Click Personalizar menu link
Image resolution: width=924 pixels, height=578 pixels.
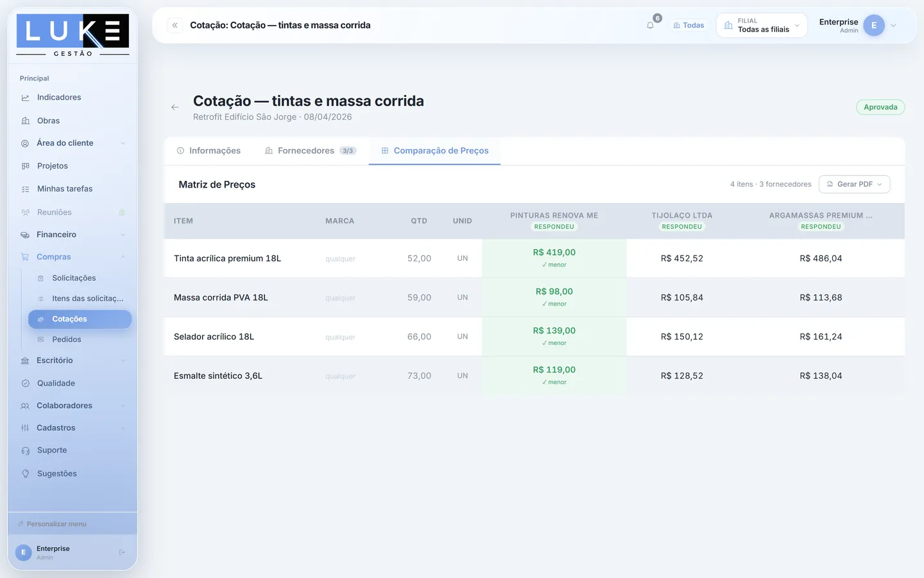(x=52, y=524)
